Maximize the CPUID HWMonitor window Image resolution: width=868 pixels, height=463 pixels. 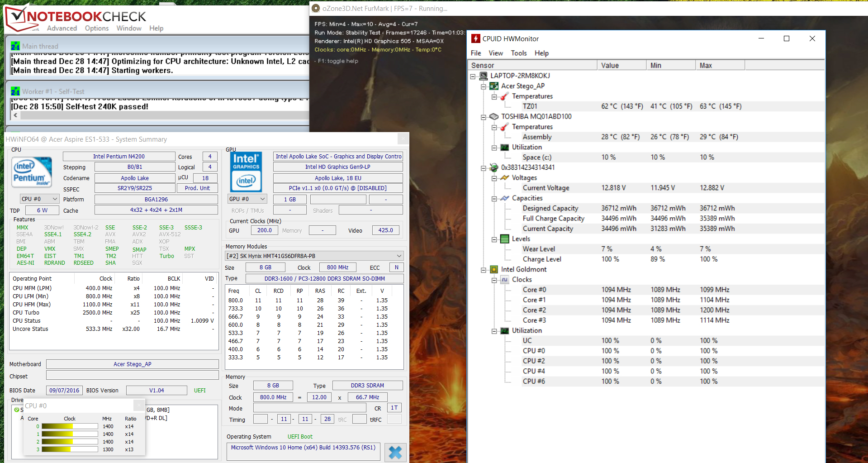tap(787, 38)
